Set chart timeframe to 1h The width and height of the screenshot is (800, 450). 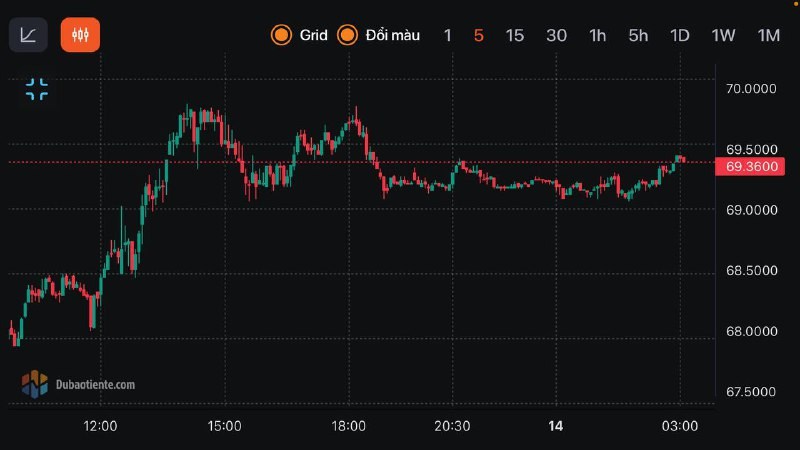(x=598, y=35)
